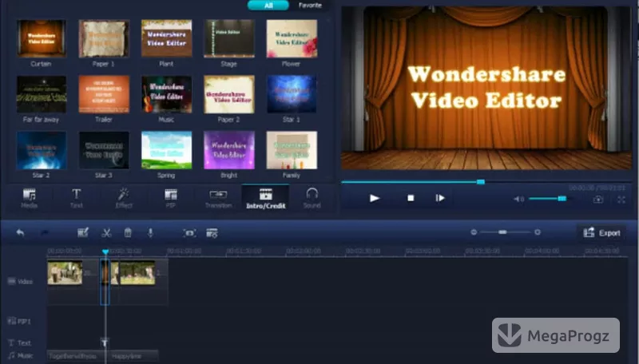Click the Video track label
Viewport: 639px width, 364px height.
pos(21,281)
